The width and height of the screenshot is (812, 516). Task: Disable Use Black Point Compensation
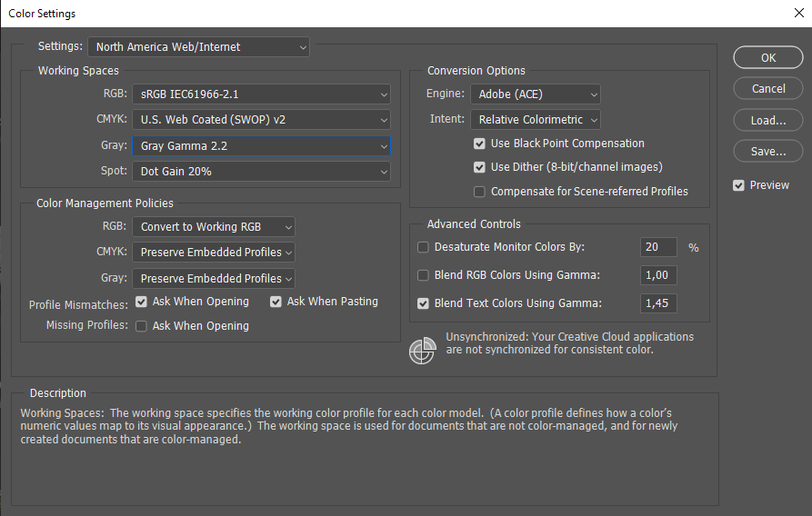479,144
